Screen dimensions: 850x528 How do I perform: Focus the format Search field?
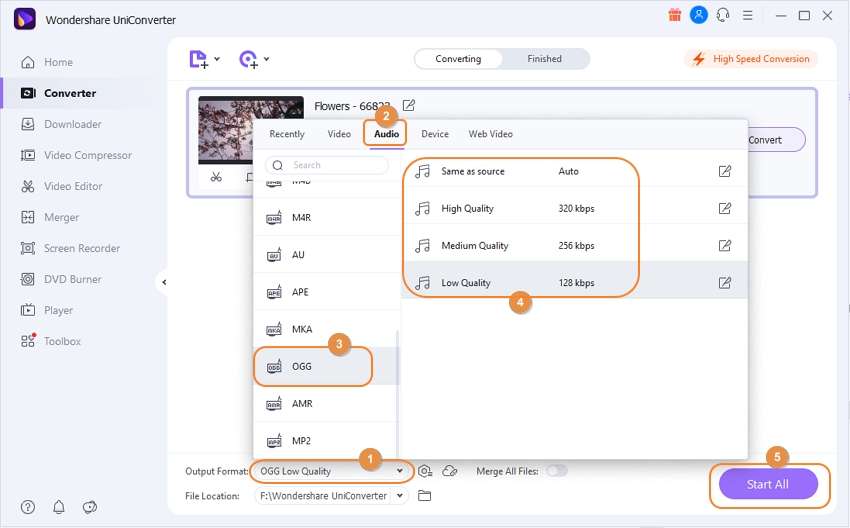click(327, 165)
